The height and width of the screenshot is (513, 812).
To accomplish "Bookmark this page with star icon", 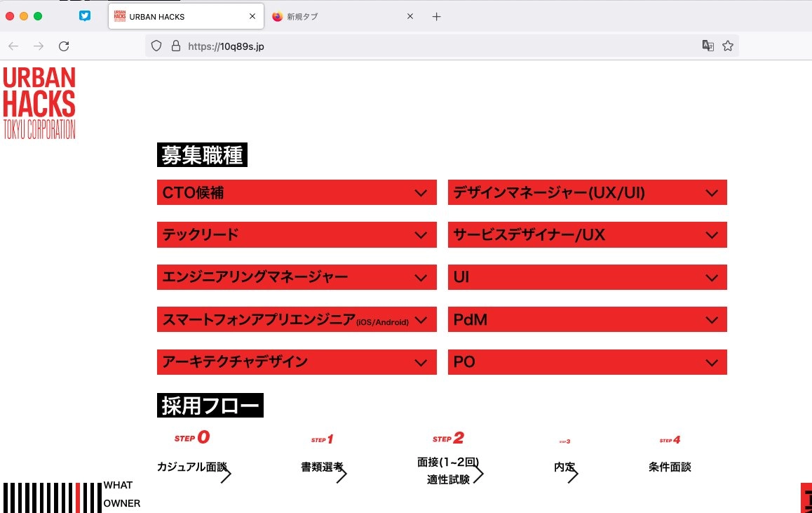I will click(x=728, y=46).
